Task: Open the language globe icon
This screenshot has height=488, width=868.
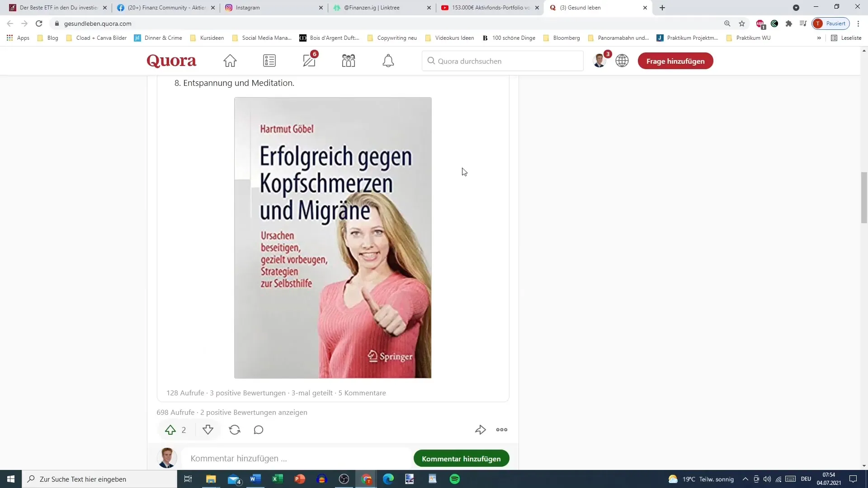Action: [622, 61]
